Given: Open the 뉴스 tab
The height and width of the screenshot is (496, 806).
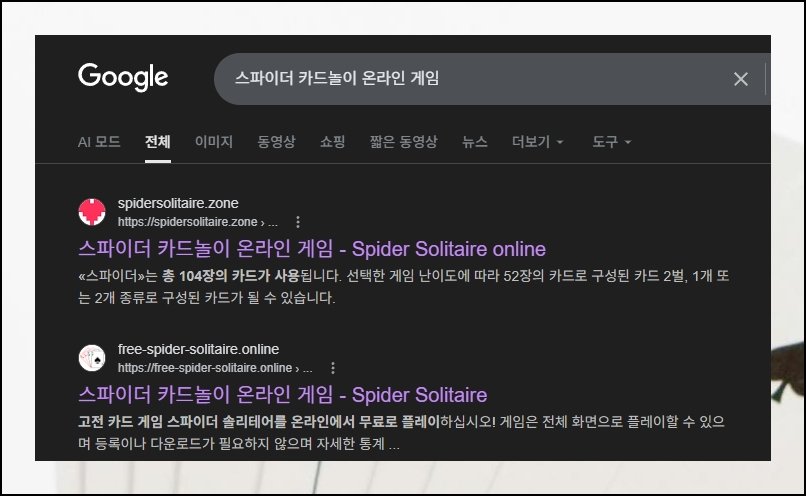Looking at the screenshot, I should coord(474,141).
